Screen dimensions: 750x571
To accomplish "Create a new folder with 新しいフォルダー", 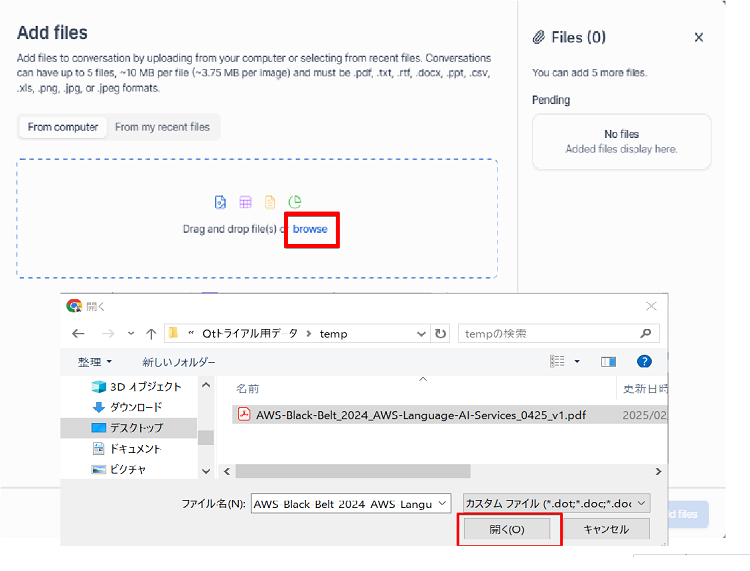I will tap(179, 362).
